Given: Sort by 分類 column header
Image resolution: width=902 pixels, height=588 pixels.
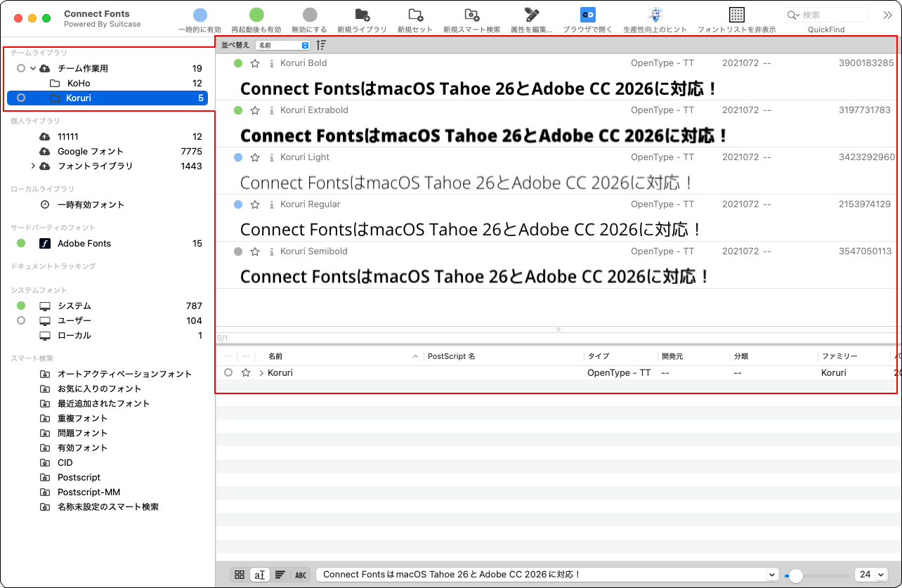Looking at the screenshot, I should coord(773,357).
